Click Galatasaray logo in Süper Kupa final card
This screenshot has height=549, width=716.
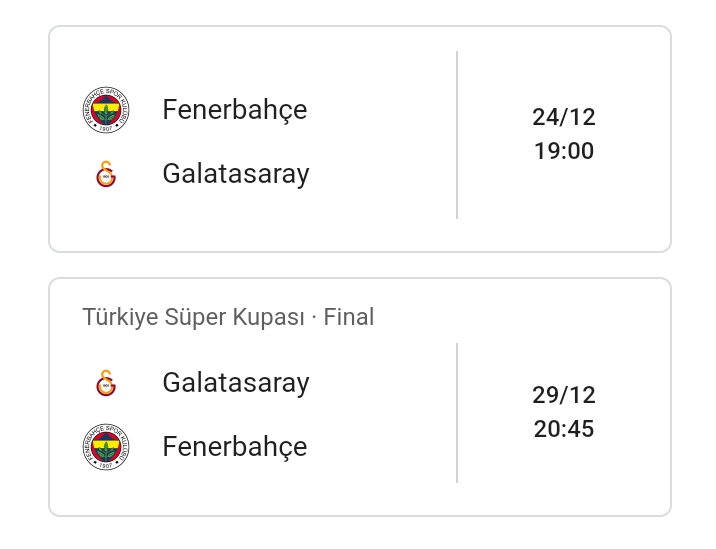click(106, 383)
